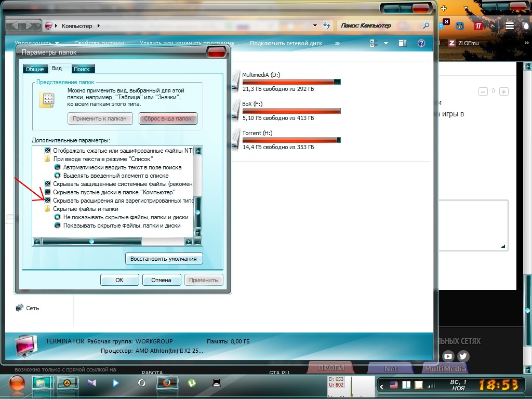
Task: Switch to the Поиск tab
Action: [82, 69]
